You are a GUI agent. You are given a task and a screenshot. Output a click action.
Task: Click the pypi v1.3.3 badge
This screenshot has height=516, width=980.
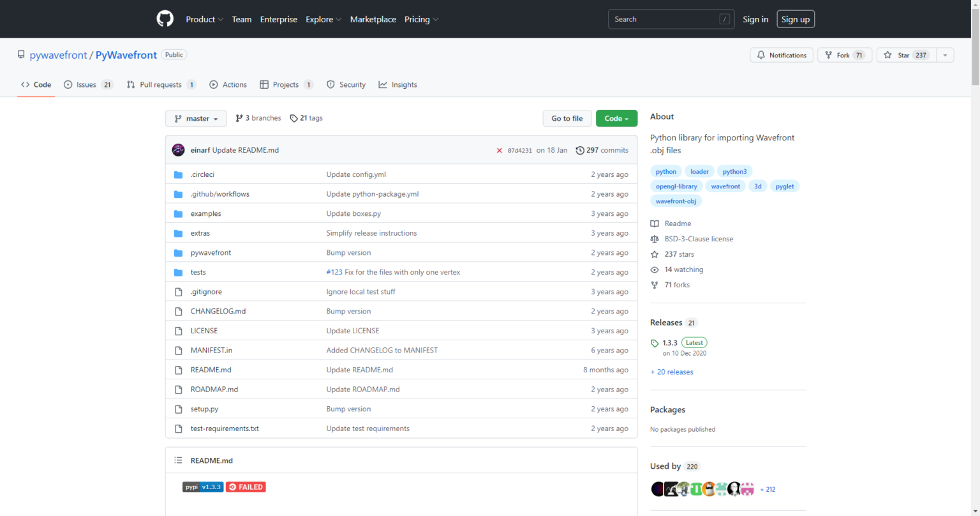pos(203,487)
